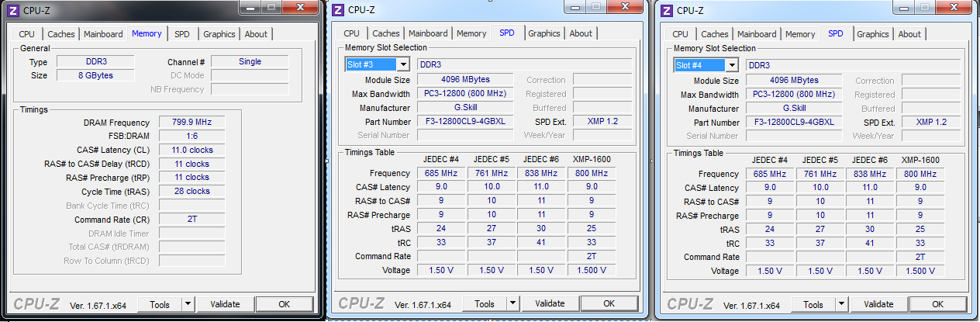980x322 pixels.
Task: Click CPU-Z app icon in right window title bar
Action: 666,10
